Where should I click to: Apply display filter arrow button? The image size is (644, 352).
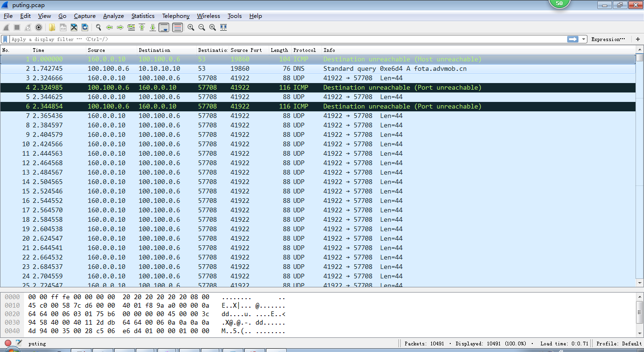point(573,39)
